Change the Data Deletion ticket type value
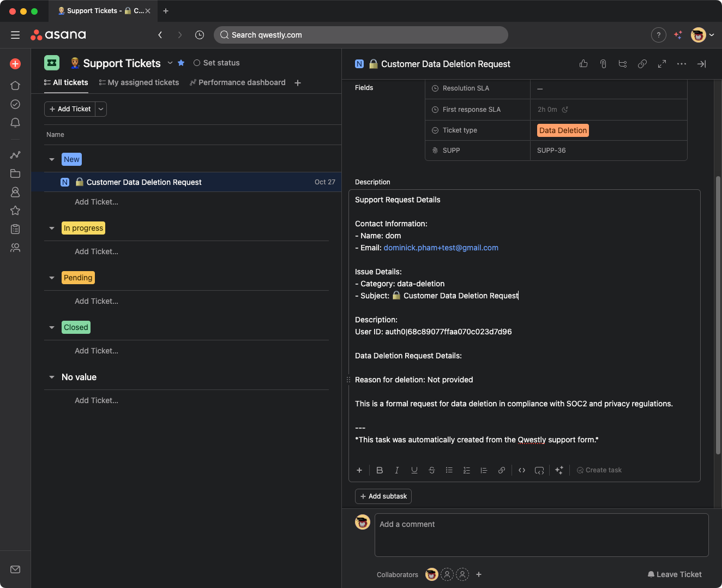This screenshot has width=722, height=588. [x=563, y=130]
